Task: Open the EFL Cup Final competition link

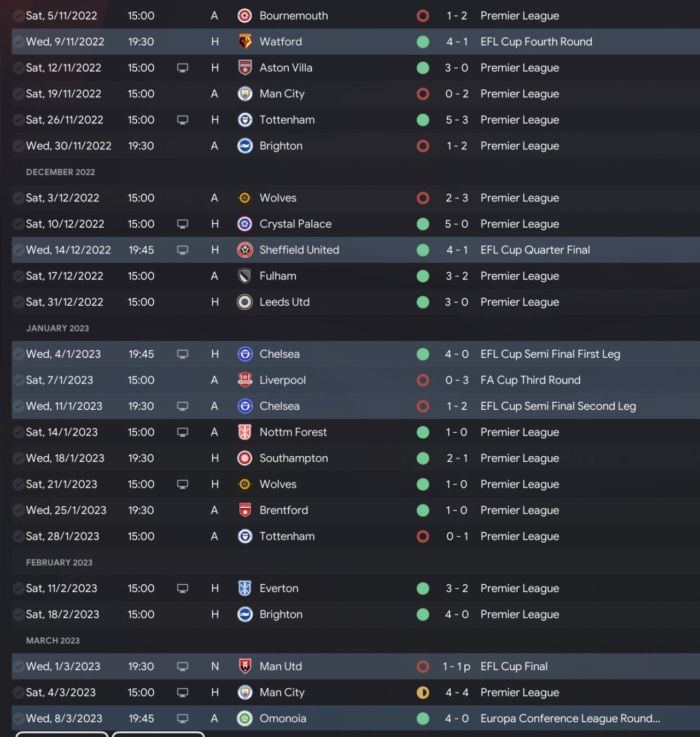Action: click(x=514, y=666)
